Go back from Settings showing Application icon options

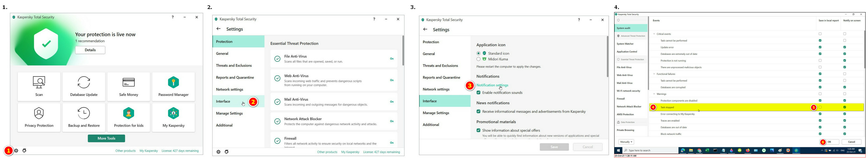tap(425, 29)
